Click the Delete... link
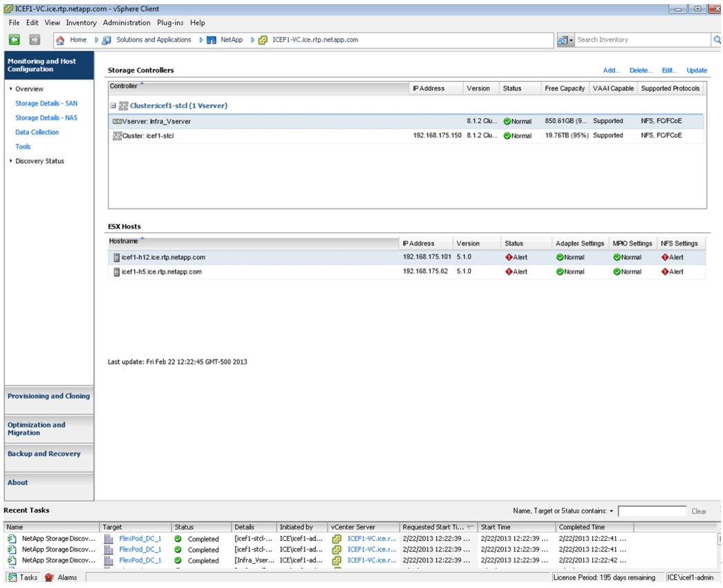 click(x=641, y=70)
